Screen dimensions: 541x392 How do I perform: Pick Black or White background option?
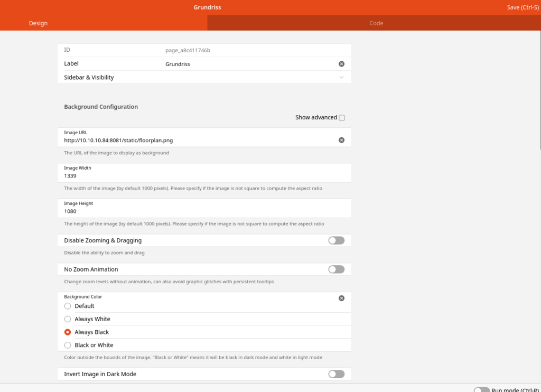point(68,345)
